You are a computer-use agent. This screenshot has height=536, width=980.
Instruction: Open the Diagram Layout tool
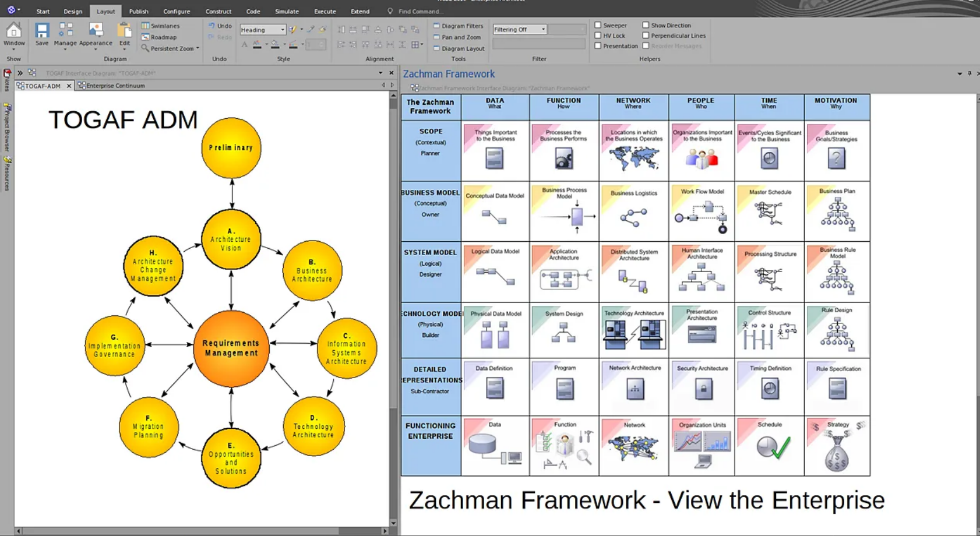(459, 48)
